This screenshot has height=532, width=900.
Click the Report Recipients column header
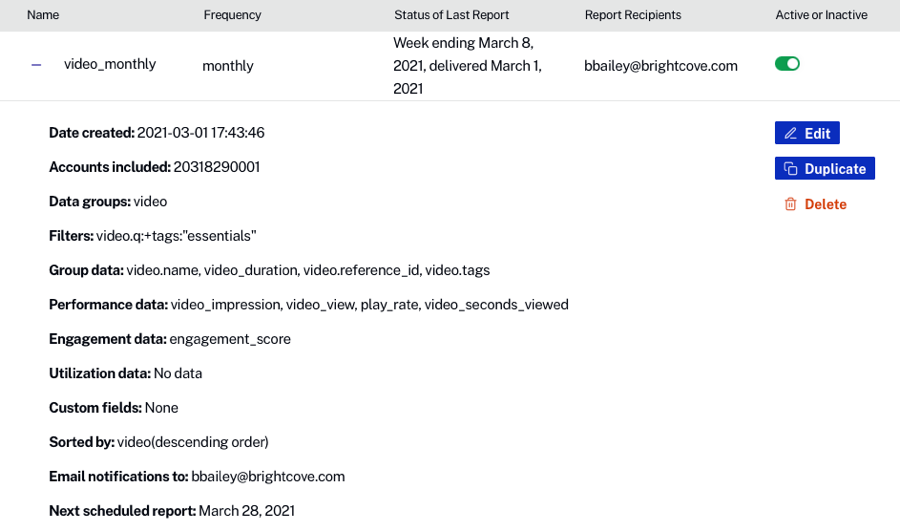click(x=633, y=15)
